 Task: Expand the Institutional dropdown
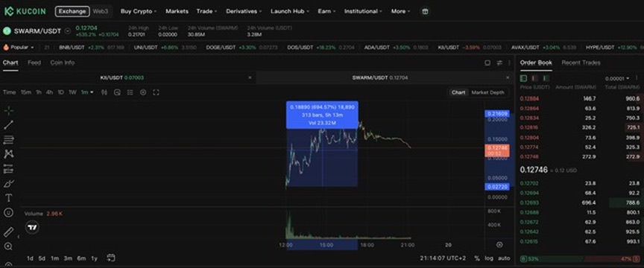coord(363,11)
